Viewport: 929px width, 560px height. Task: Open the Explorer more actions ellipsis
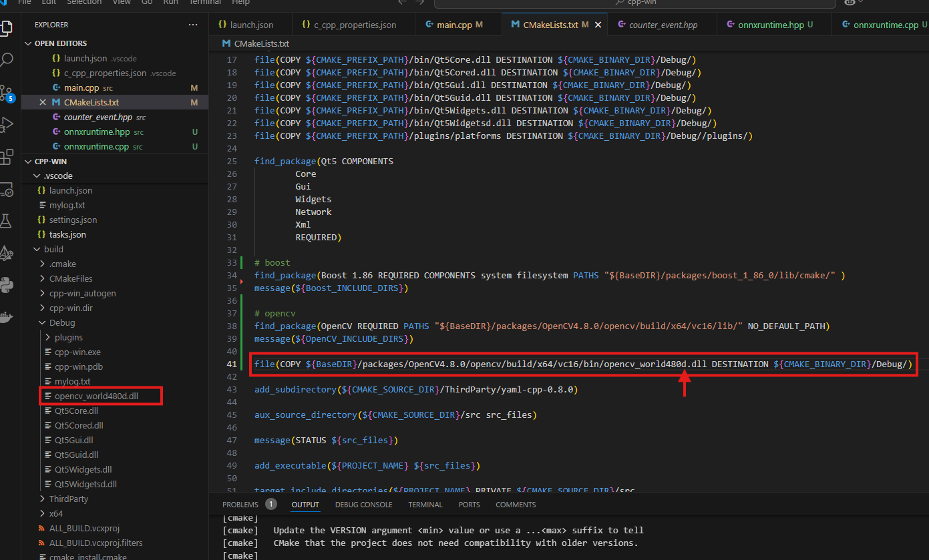tap(193, 25)
